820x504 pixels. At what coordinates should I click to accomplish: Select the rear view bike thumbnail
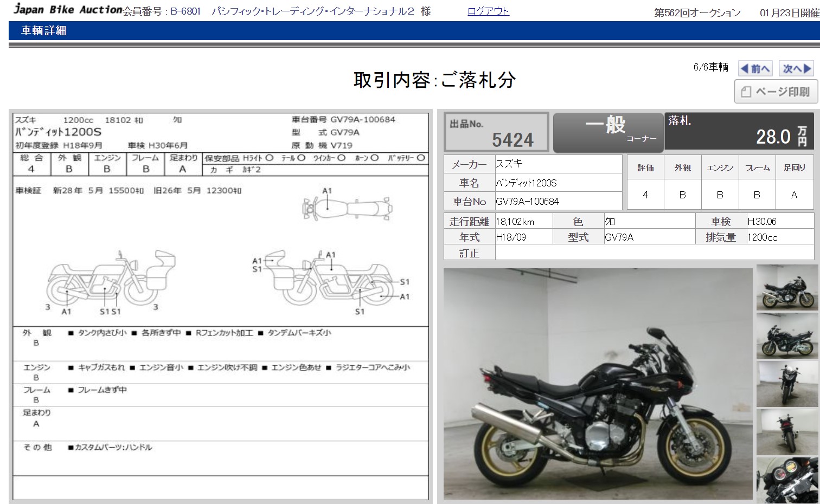(787, 432)
